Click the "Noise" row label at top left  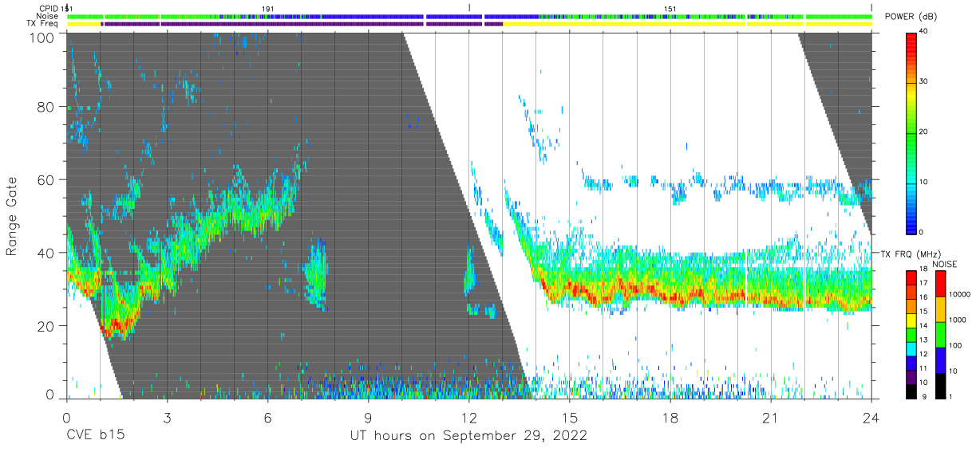tap(49, 16)
